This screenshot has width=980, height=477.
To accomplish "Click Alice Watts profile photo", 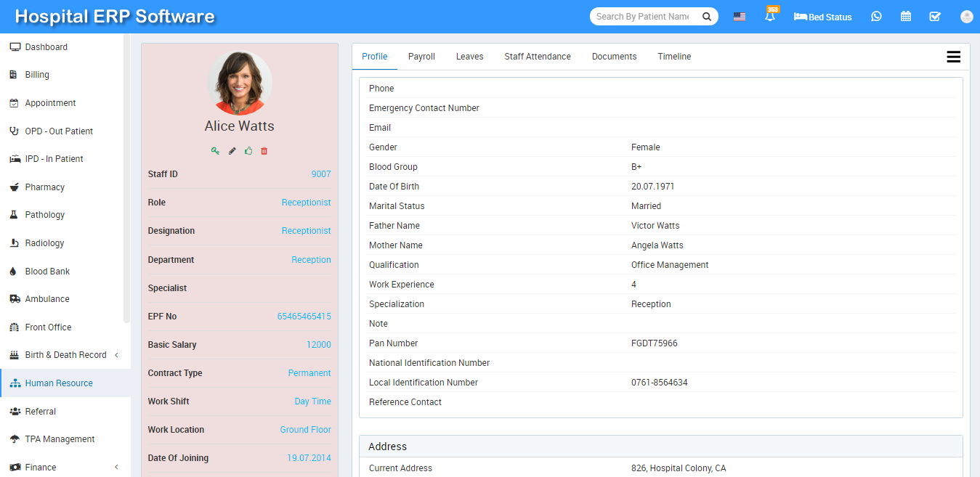I will click(240, 83).
